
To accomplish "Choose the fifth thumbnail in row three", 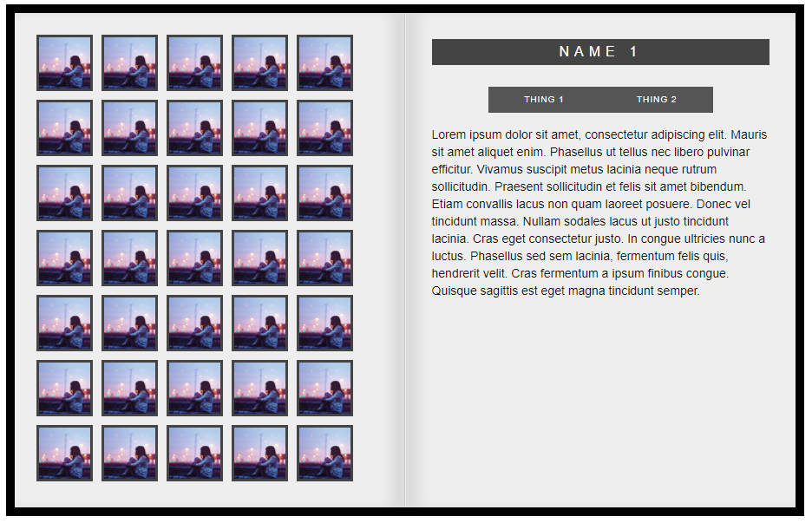I will click(324, 193).
